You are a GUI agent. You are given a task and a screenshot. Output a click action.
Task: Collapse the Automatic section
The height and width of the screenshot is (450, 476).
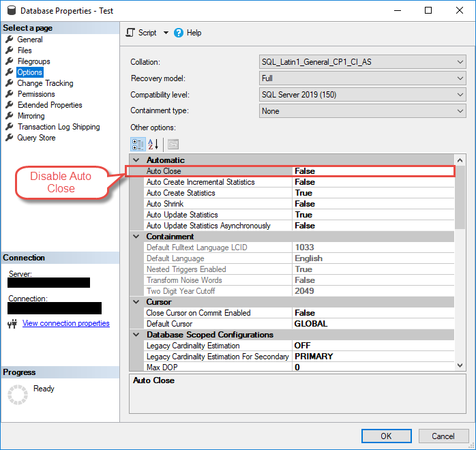136,160
